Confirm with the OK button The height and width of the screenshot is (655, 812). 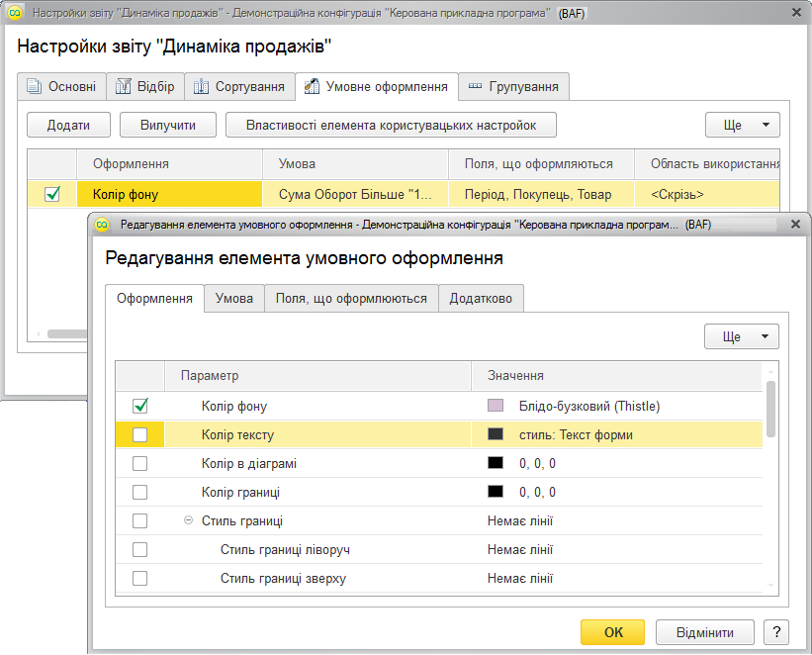(x=613, y=632)
